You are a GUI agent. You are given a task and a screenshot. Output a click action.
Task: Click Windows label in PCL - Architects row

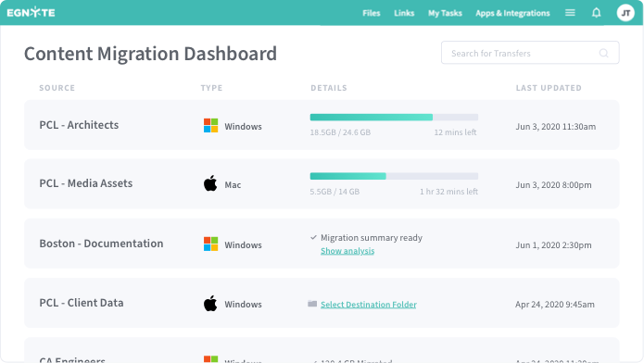tap(243, 127)
